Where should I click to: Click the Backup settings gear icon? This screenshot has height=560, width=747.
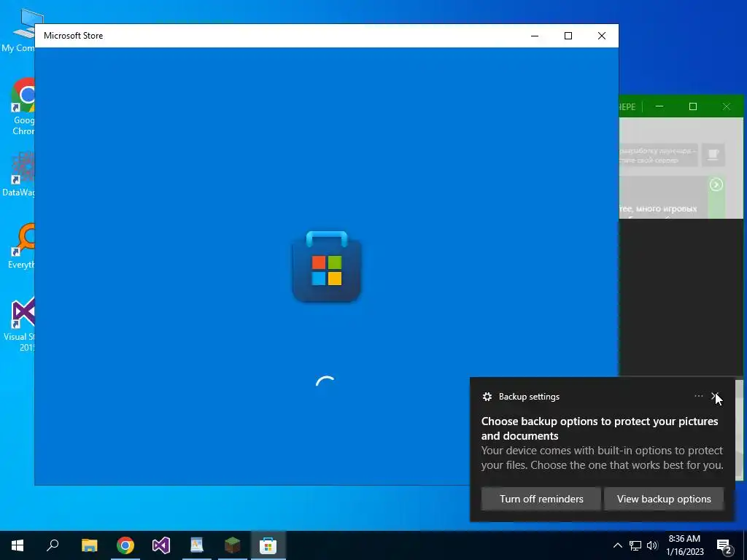click(x=487, y=397)
